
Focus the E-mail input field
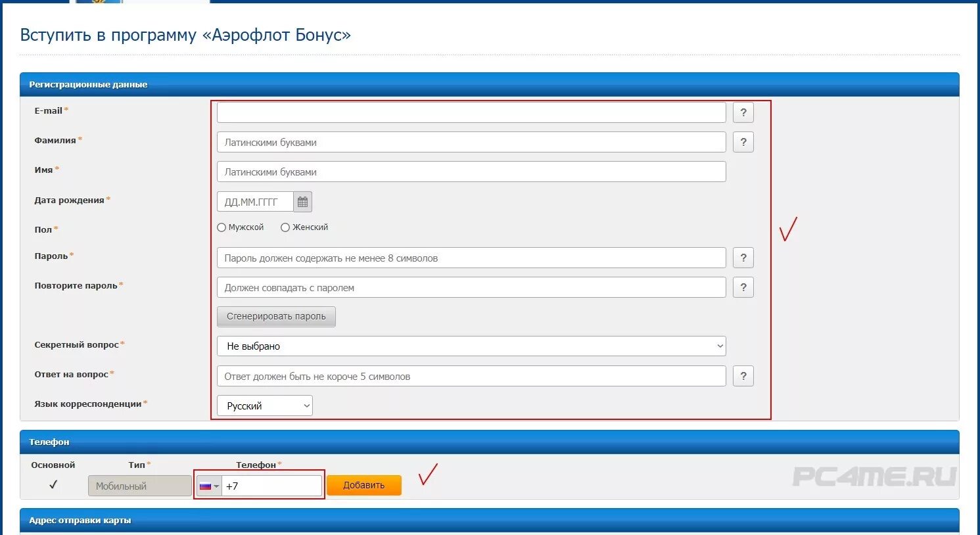click(x=471, y=112)
